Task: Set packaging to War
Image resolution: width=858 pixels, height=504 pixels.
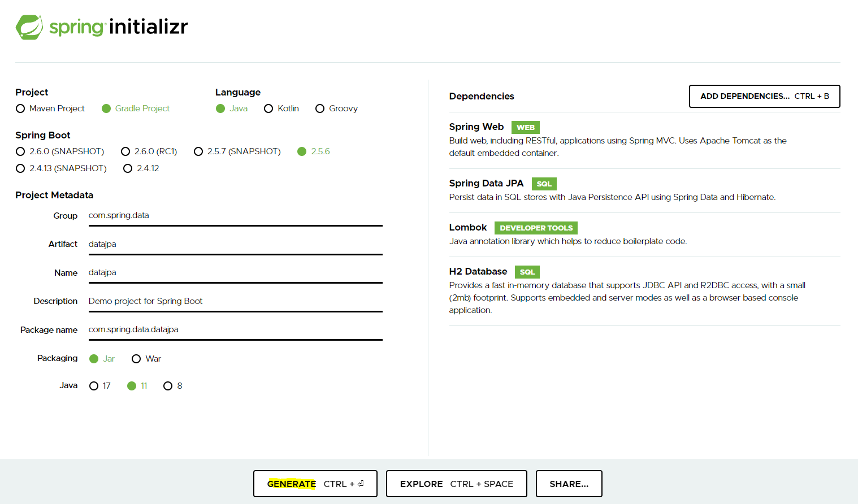Action: tap(146, 359)
